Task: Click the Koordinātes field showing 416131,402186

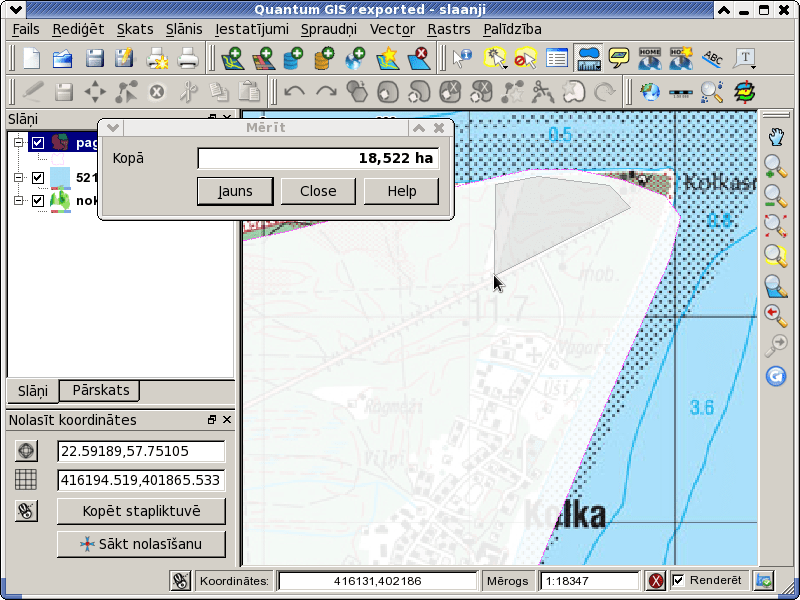Action: 378,581
